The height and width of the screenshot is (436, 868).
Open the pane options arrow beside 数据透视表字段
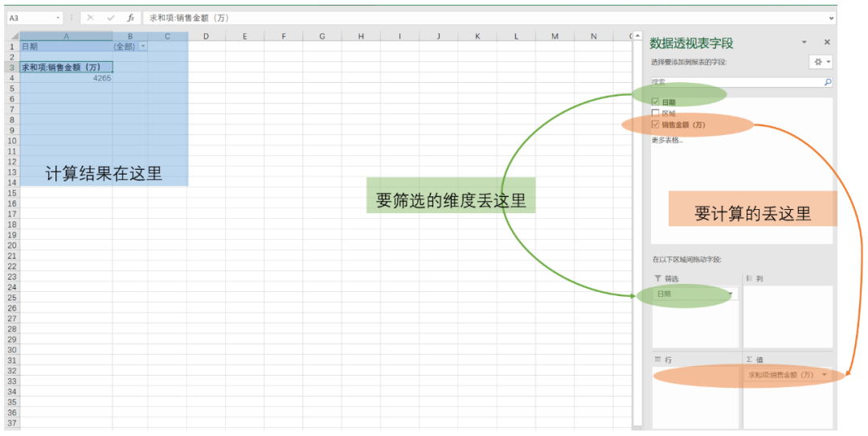pyautogui.click(x=805, y=42)
